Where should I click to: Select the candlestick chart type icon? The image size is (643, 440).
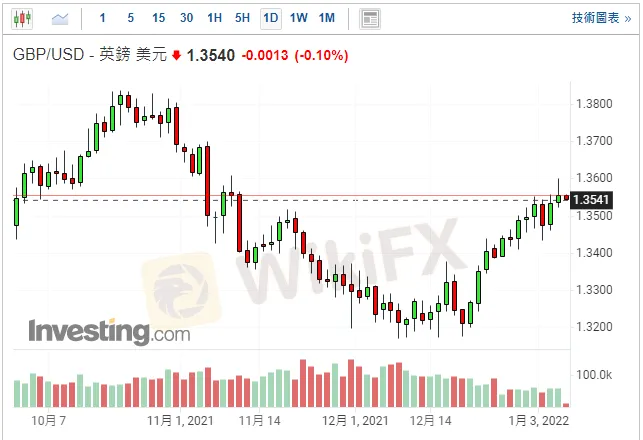click(24, 18)
